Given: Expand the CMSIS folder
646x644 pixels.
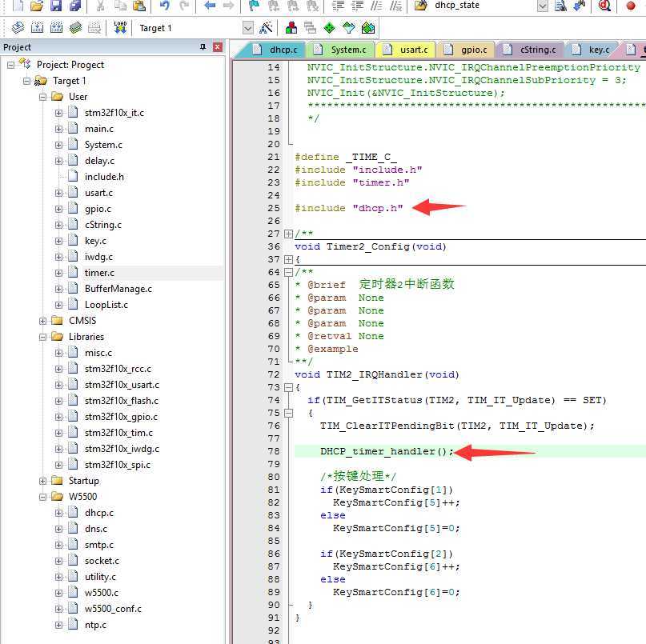Looking at the screenshot, I should tap(43, 321).
